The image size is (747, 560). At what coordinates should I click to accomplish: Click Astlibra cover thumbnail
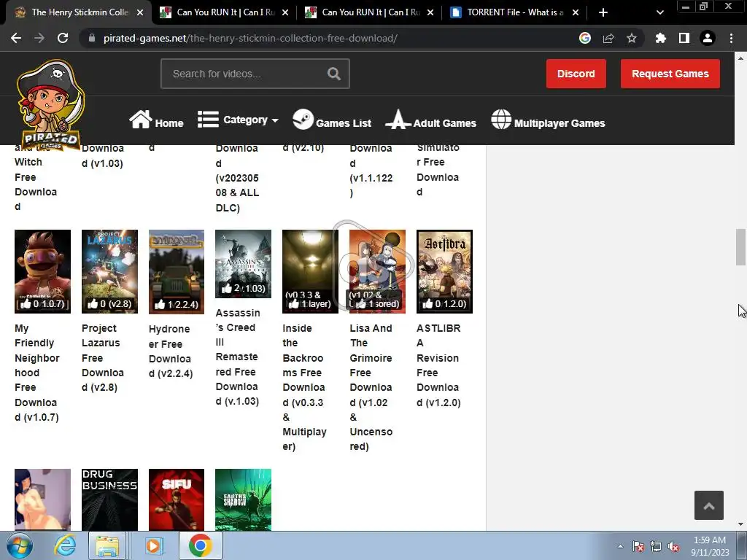click(444, 271)
